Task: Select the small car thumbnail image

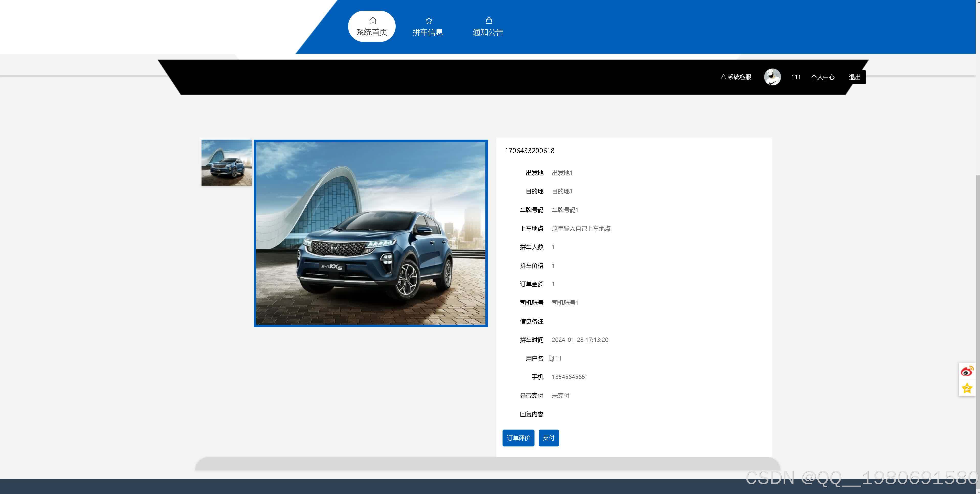Action: coord(226,163)
